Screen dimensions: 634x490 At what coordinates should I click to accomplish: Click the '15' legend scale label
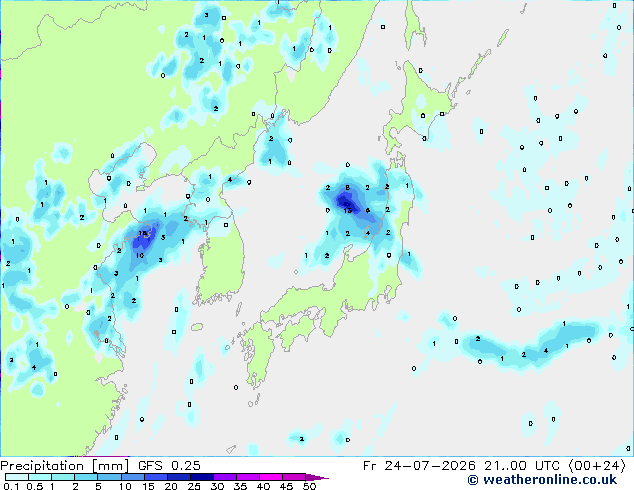pos(148,486)
